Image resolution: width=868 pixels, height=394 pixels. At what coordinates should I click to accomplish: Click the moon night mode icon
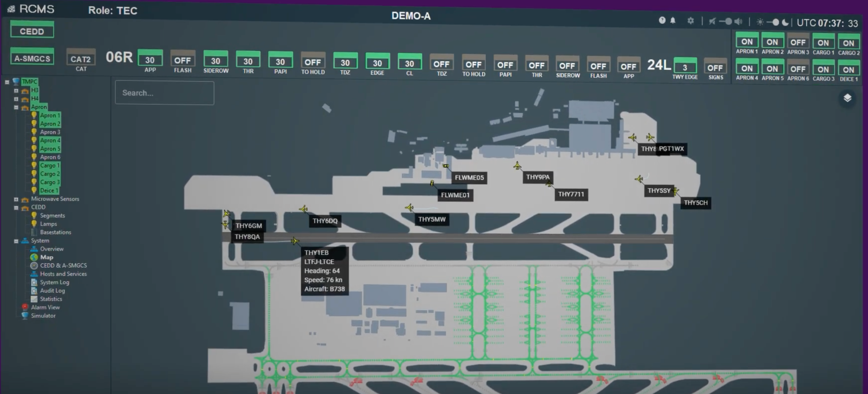coord(785,23)
